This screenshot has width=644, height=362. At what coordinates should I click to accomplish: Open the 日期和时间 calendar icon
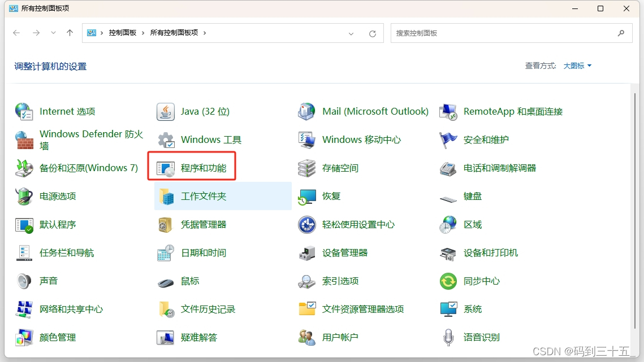166,253
